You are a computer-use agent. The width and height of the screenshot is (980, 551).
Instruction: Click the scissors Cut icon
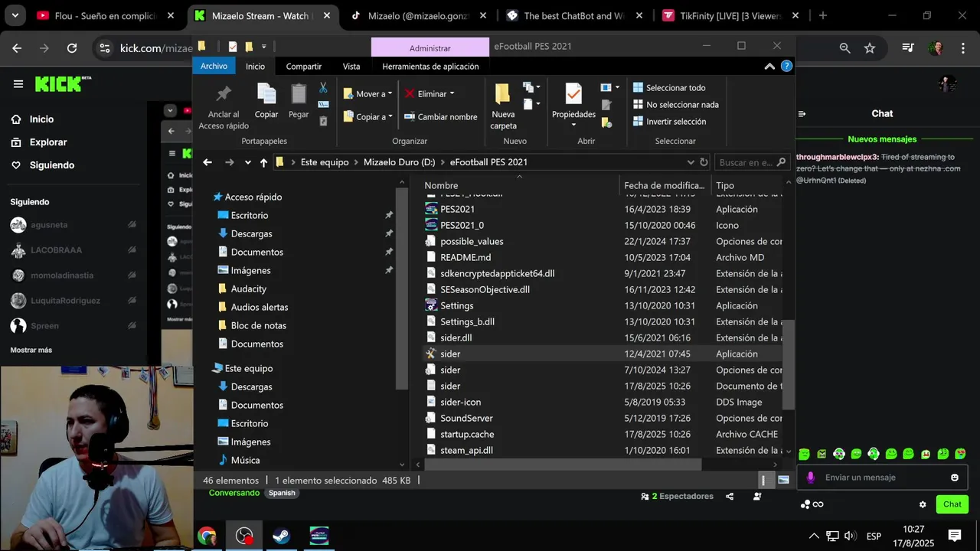[x=323, y=87]
